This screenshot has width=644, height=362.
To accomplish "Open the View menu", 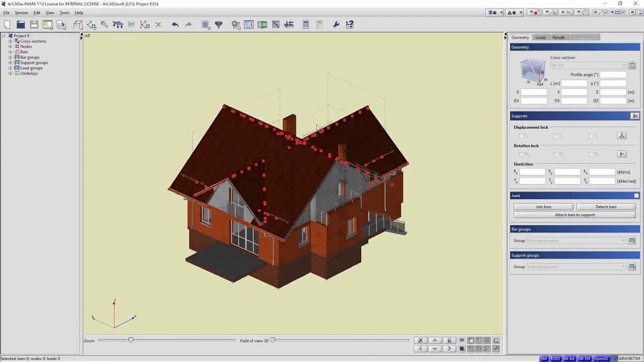I will click(50, 13).
